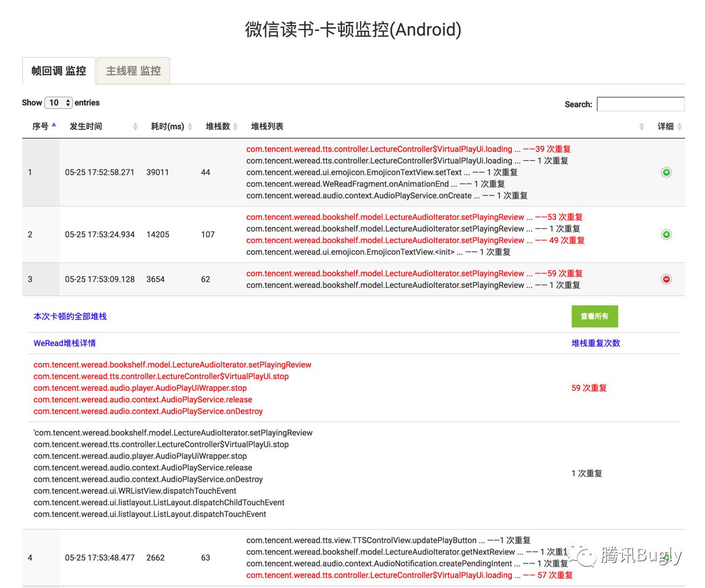Switch to the 主线程 监控 tab

pyautogui.click(x=133, y=70)
